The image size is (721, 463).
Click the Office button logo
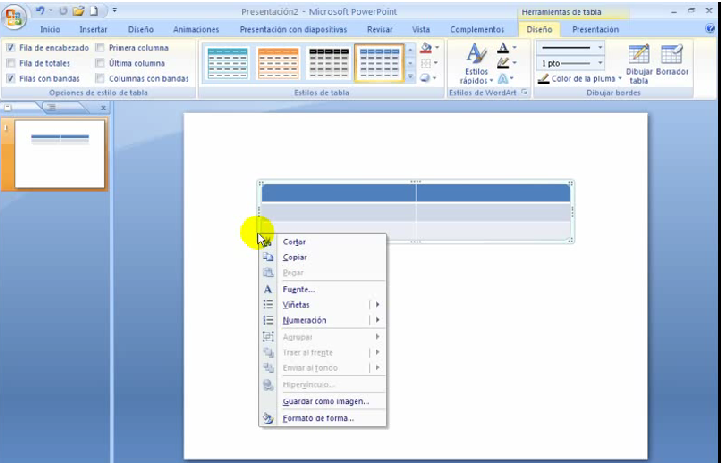point(15,17)
